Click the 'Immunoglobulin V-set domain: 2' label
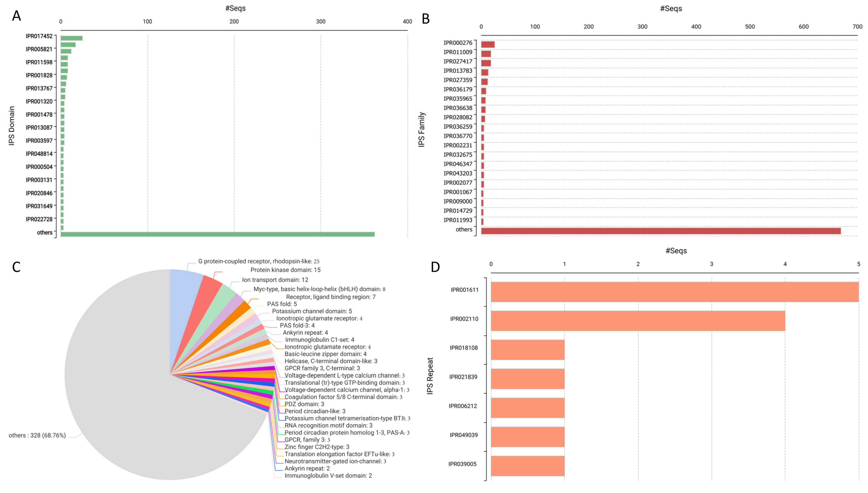Screen dimensions: 868x493 click(x=328, y=475)
